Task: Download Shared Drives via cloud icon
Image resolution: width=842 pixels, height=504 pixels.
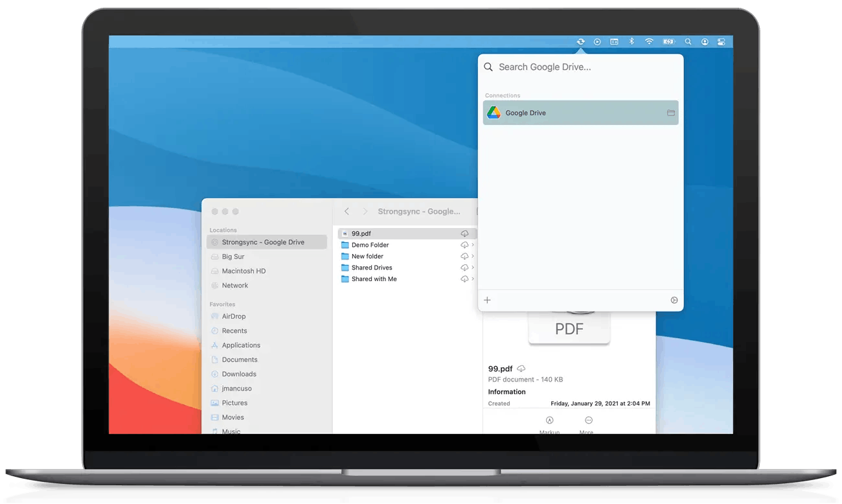Action: coord(464,268)
